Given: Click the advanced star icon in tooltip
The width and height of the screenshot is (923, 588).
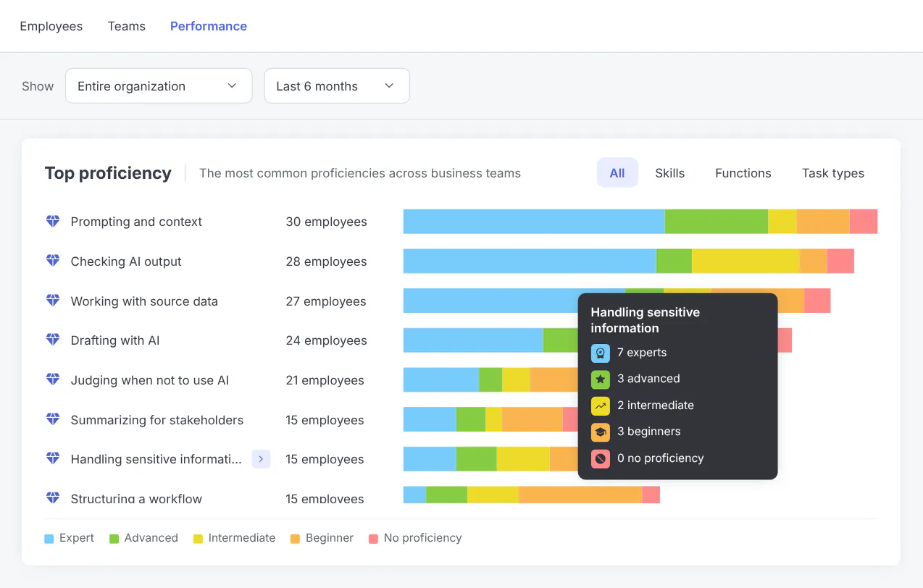Looking at the screenshot, I should pos(600,379).
